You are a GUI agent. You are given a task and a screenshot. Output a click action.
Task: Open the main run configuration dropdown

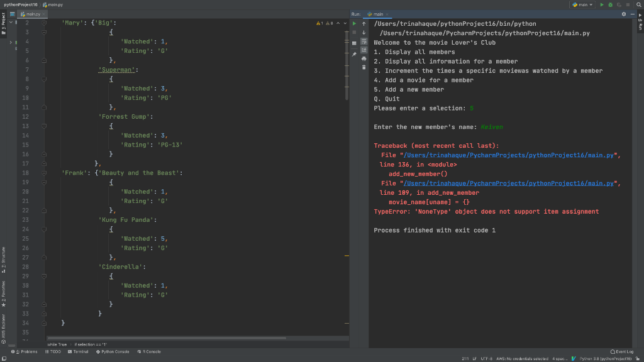pos(582,5)
